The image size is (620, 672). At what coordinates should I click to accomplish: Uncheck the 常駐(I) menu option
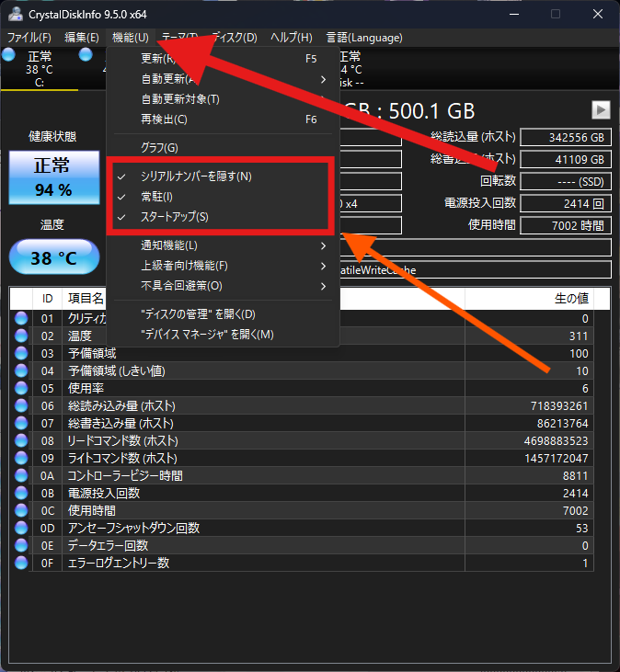point(156,197)
